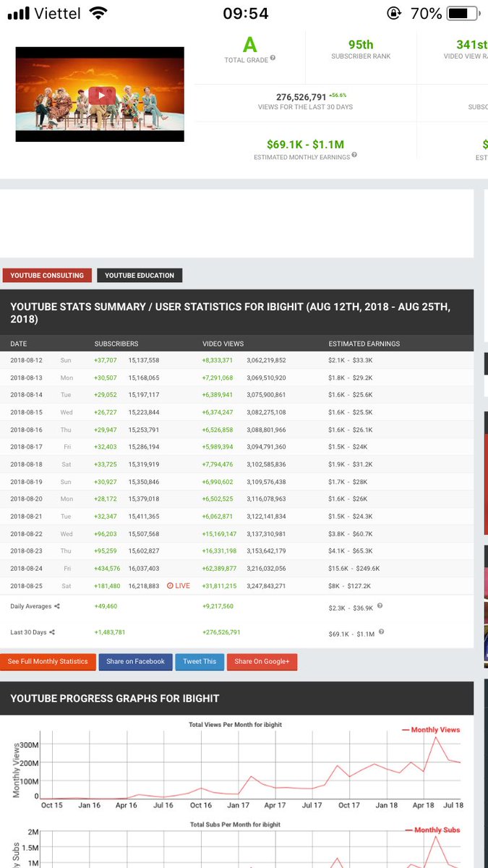Screen dimensions: 488x868
Task: Click help icon beside Estimated Monthly Earnings
Action: click(354, 156)
